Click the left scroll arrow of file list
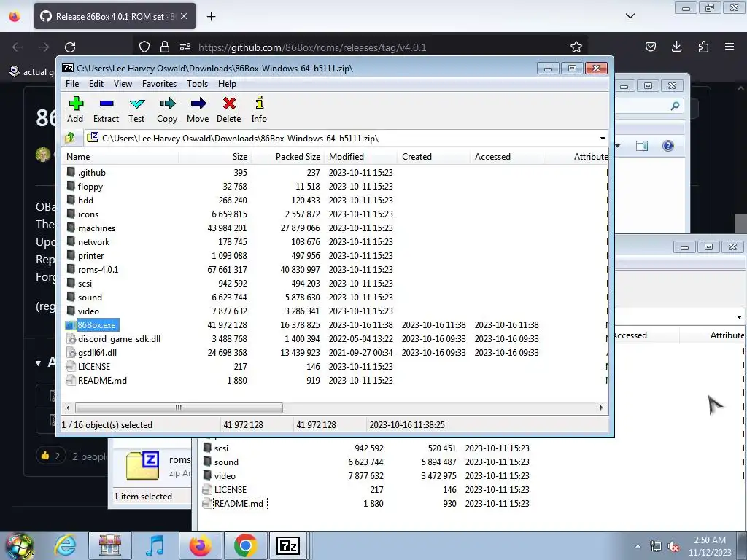Screen dimensions: 747x560 point(68,408)
